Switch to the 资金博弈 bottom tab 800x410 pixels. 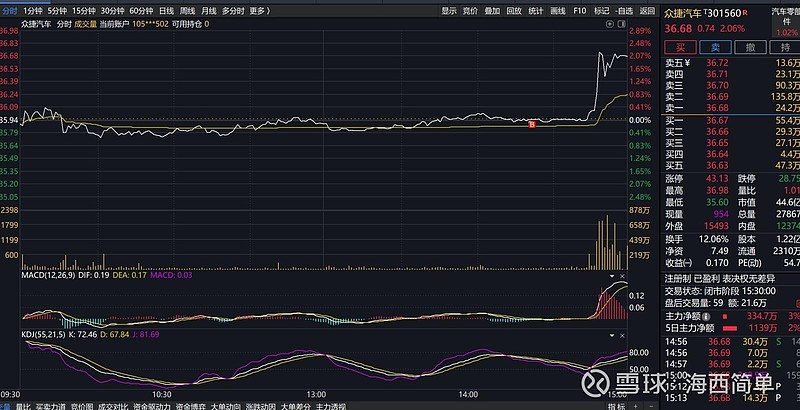pos(190,406)
